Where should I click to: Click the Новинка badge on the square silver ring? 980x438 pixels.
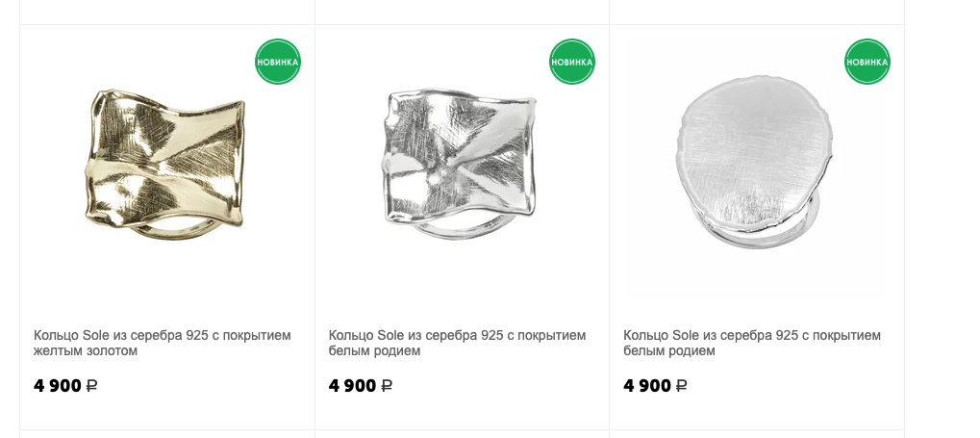pos(572,62)
